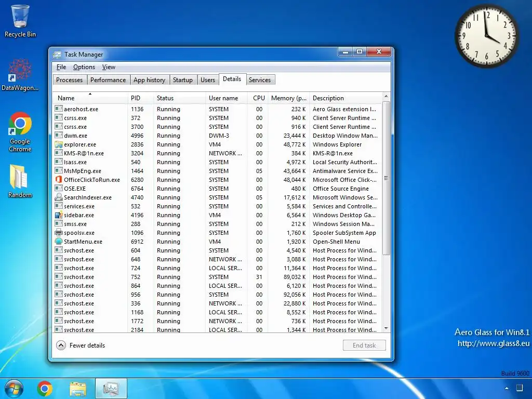
Task: Click the vertical scrollbar thumb
Action: [x=386, y=178]
